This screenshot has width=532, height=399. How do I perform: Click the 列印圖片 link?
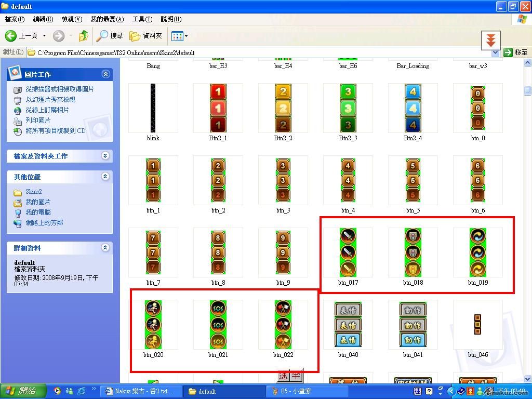point(38,121)
